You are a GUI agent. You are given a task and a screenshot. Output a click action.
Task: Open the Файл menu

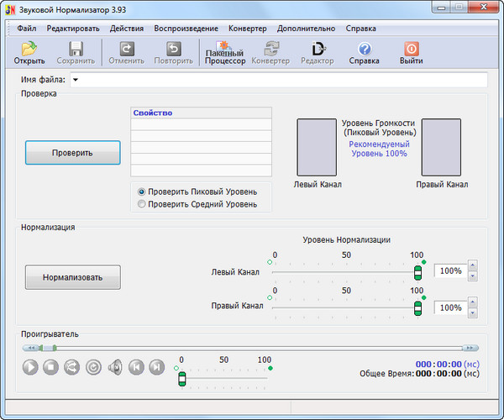point(26,28)
